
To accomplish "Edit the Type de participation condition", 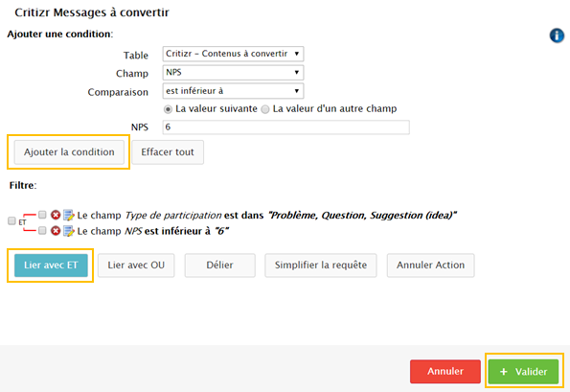I will (x=69, y=215).
